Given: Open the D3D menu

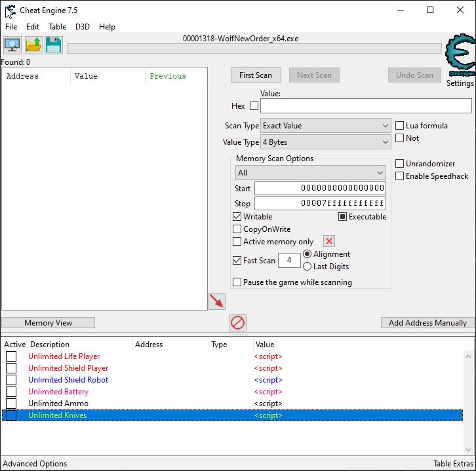Looking at the screenshot, I should pyautogui.click(x=82, y=27).
